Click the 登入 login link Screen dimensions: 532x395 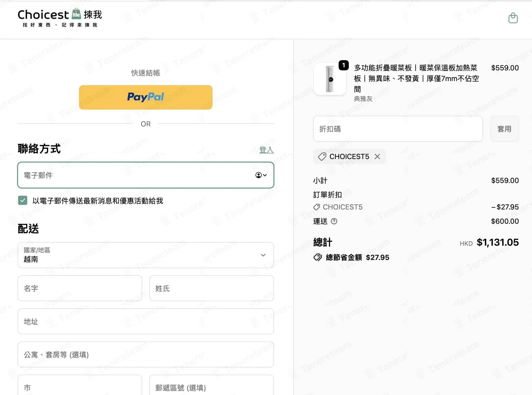[x=267, y=150]
